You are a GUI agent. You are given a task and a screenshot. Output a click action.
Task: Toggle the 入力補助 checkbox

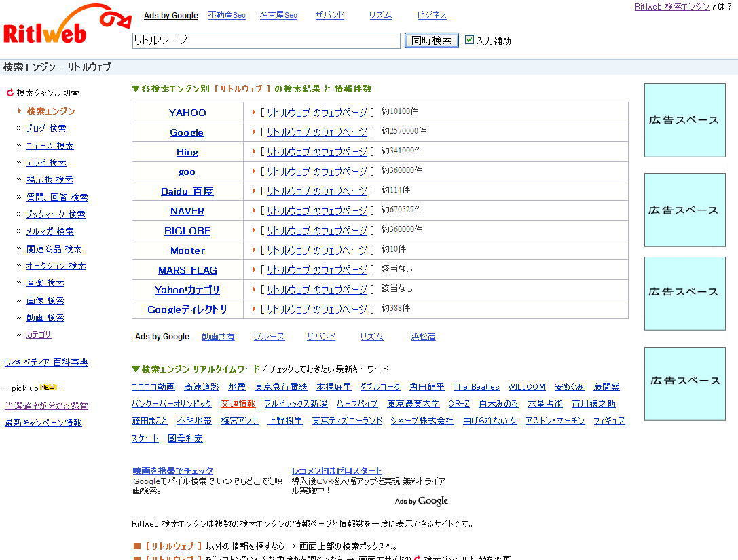click(x=469, y=40)
